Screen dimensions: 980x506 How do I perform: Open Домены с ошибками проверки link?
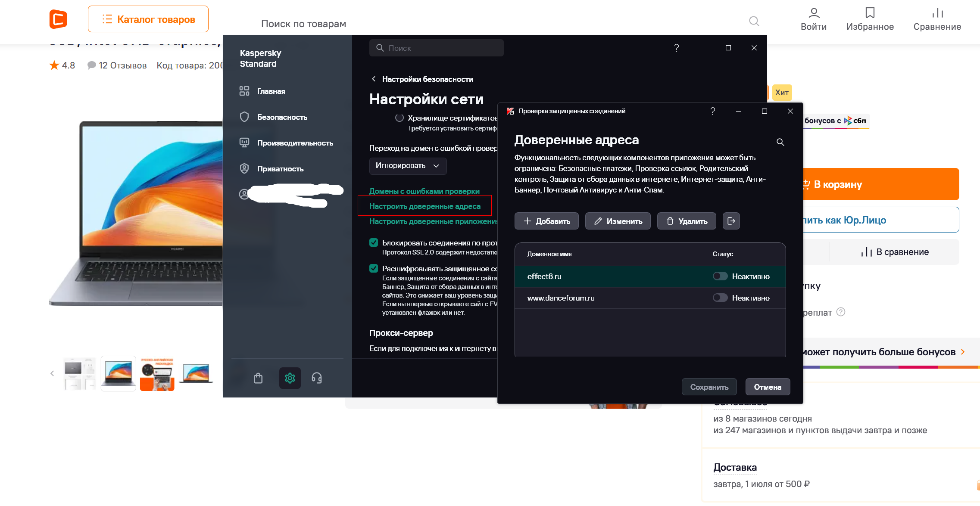[x=424, y=191]
